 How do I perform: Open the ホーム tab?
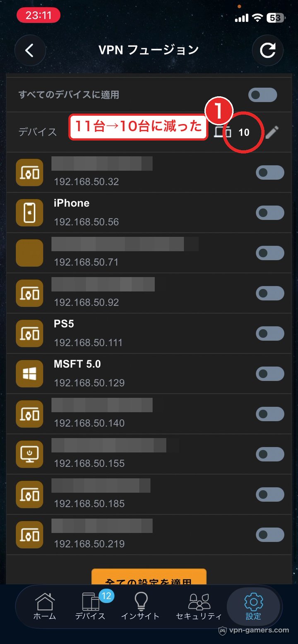click(x=44, y=606)
